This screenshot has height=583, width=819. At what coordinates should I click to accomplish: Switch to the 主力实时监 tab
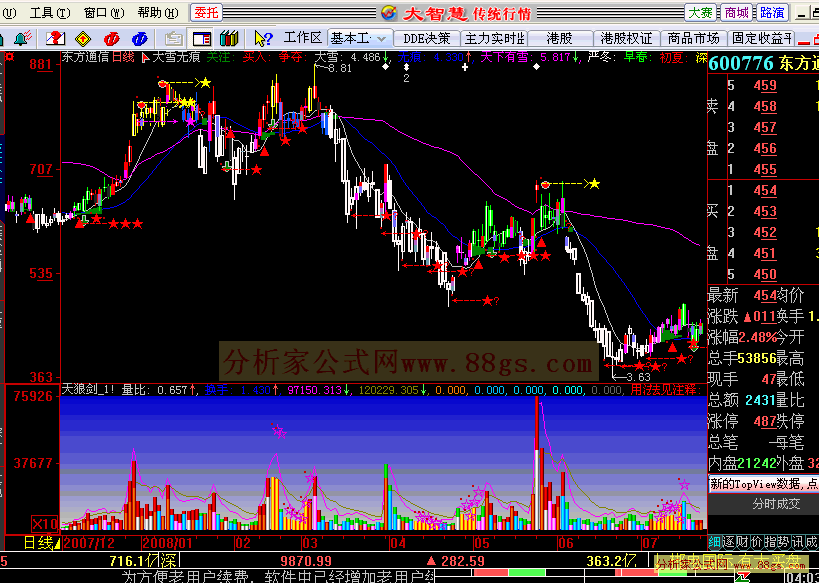(x=495, y=38)
